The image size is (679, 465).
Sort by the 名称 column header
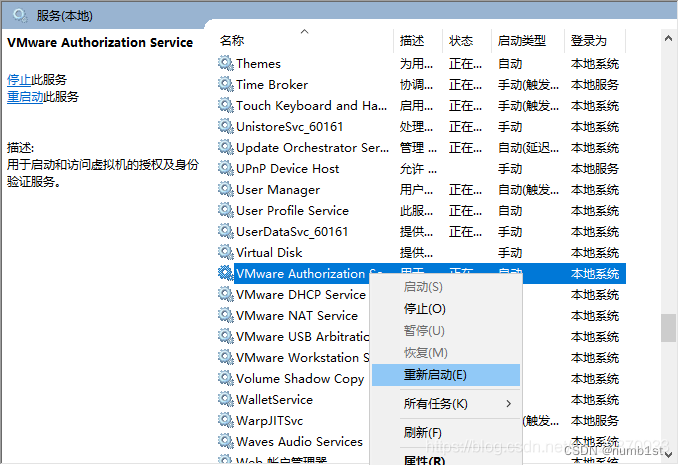305,41
